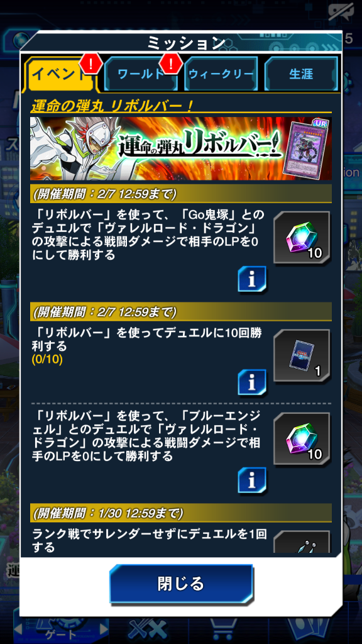Tap the alert badge on イベント tab
The image size is (362, 644).
(89, 62)
